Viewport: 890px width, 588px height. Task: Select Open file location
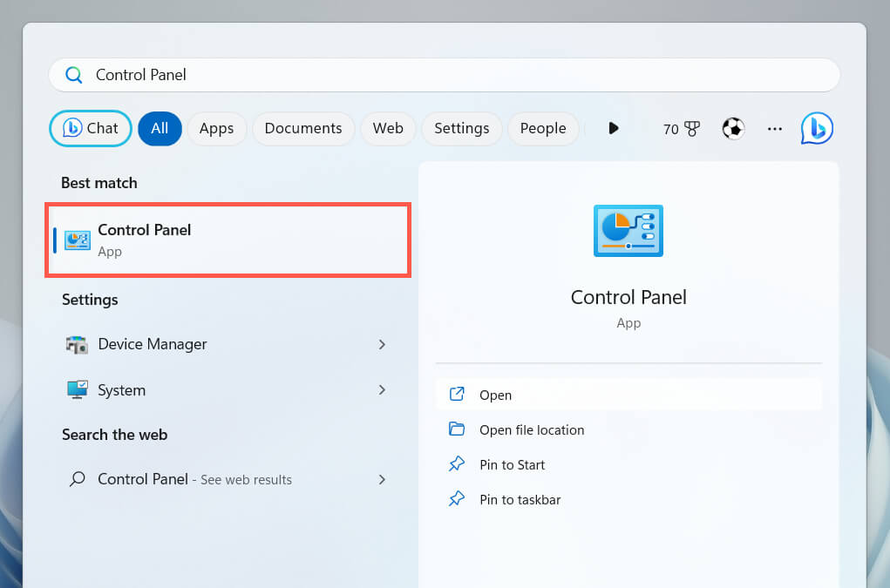coord(531,429)
